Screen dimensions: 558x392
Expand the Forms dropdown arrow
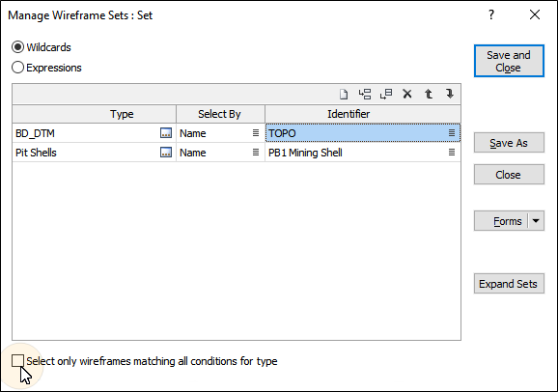[x=536, y=221]
